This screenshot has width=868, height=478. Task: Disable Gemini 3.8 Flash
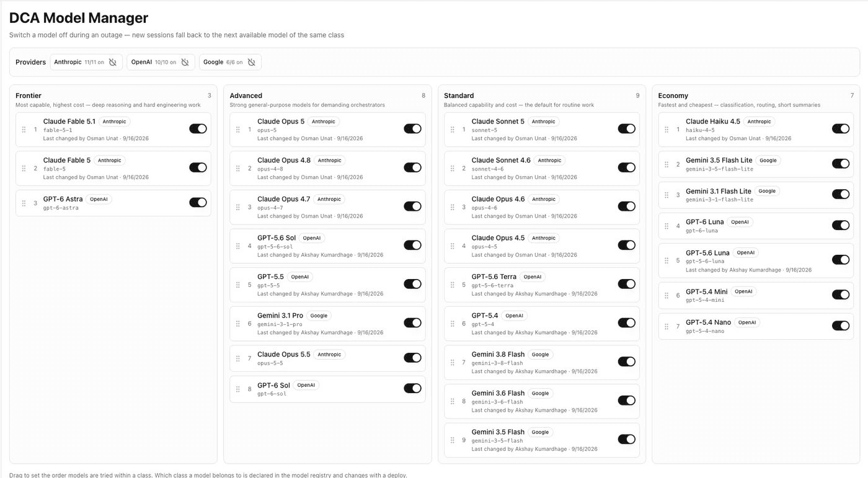626,361
